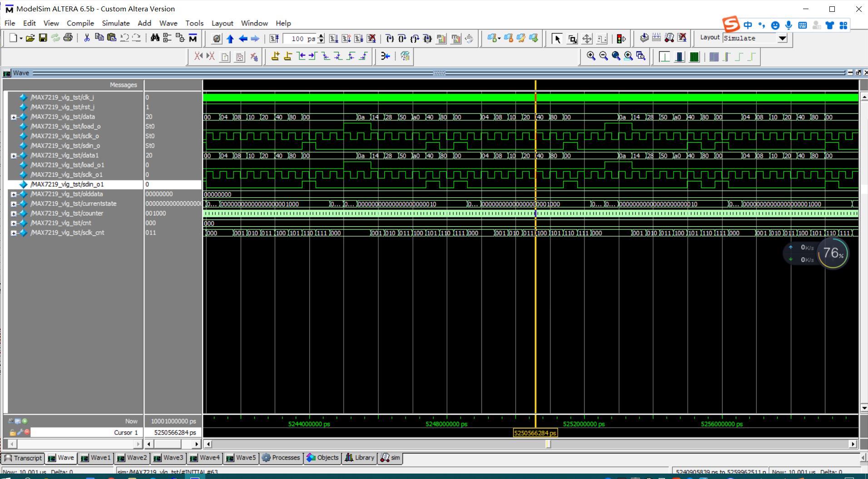Switch to the Library tab
The height and width of the screenshot is (479, 868).
(359, 458)
